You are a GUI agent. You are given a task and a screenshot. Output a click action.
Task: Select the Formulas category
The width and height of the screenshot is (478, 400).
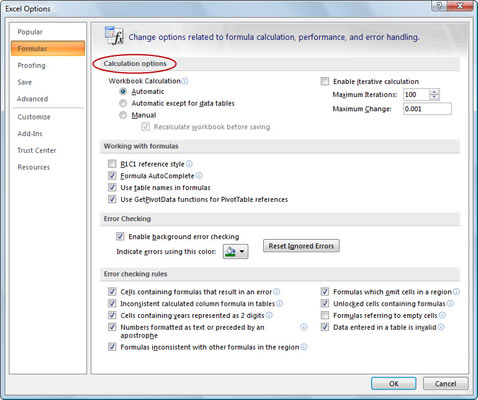[48, 48]
